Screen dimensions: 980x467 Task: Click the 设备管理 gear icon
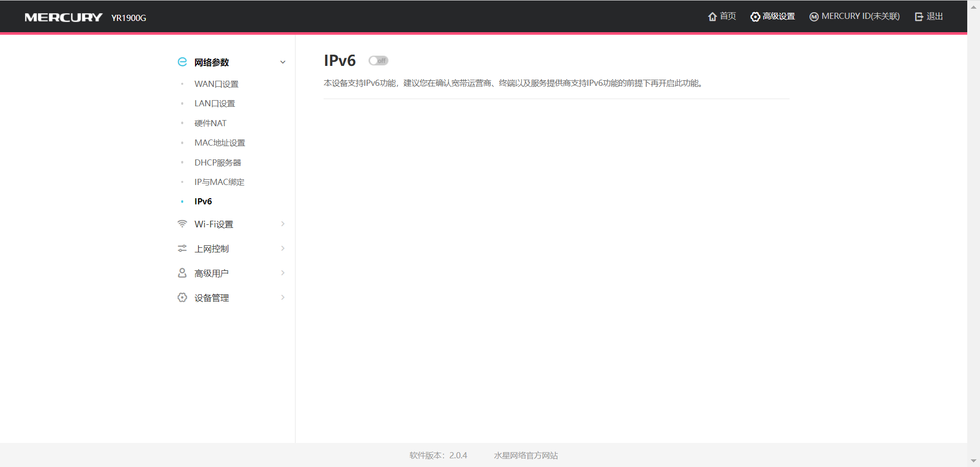point(182,297)
